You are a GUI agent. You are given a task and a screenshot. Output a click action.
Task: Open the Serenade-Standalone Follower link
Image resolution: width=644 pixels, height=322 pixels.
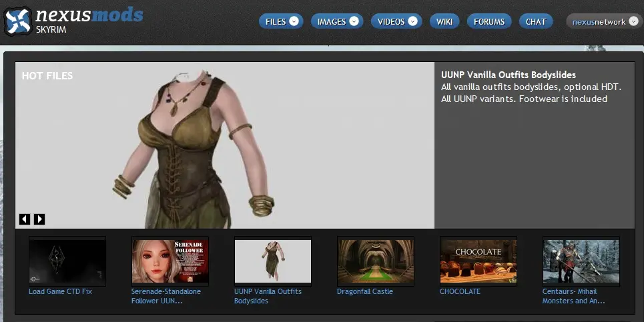[166, 296]
